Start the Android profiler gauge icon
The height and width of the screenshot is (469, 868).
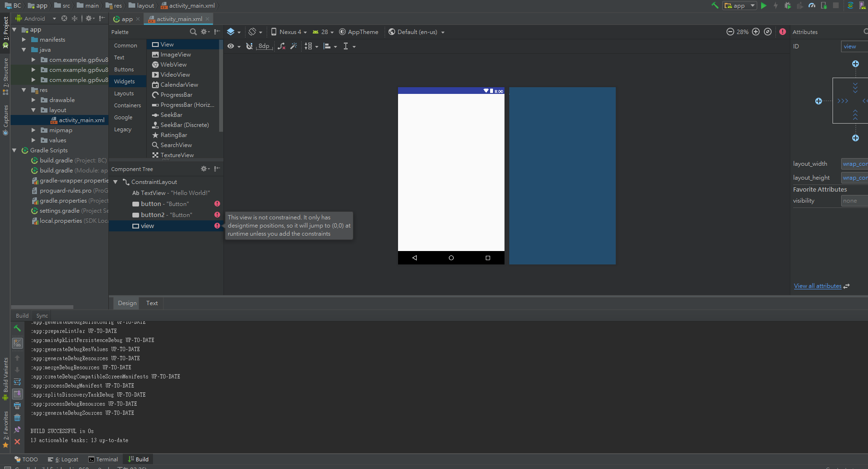(812, 6)
